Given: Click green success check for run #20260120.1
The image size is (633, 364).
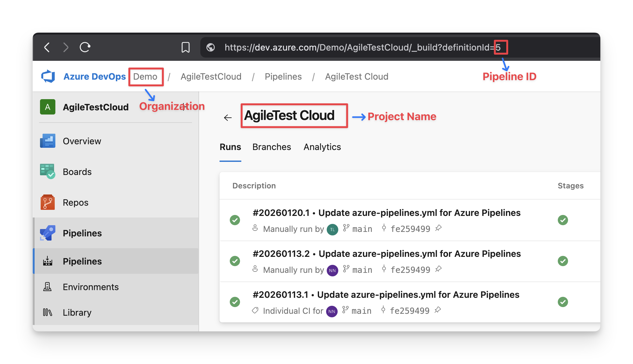Looking at the screenshot, I should 235,220.
